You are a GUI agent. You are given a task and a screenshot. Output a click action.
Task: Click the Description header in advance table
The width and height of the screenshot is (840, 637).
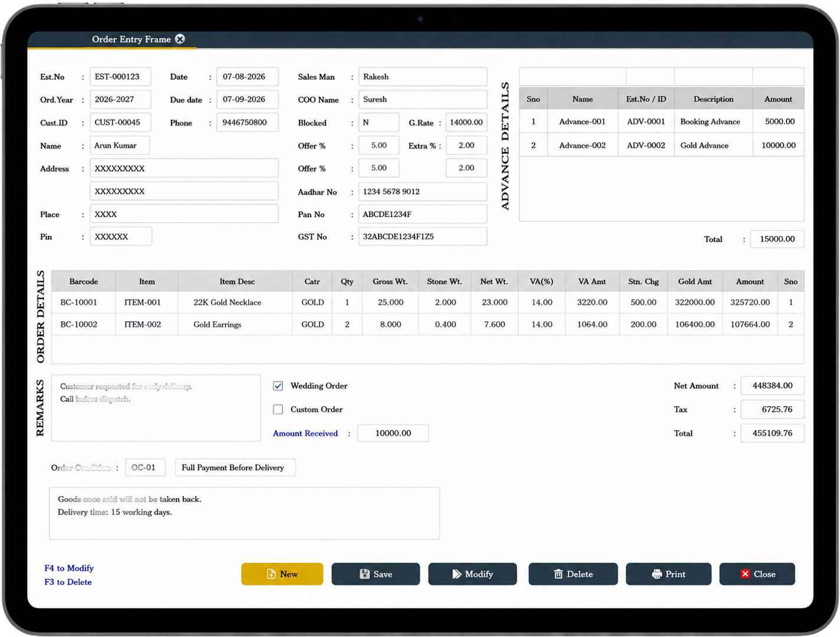click(x=713, y=99)
